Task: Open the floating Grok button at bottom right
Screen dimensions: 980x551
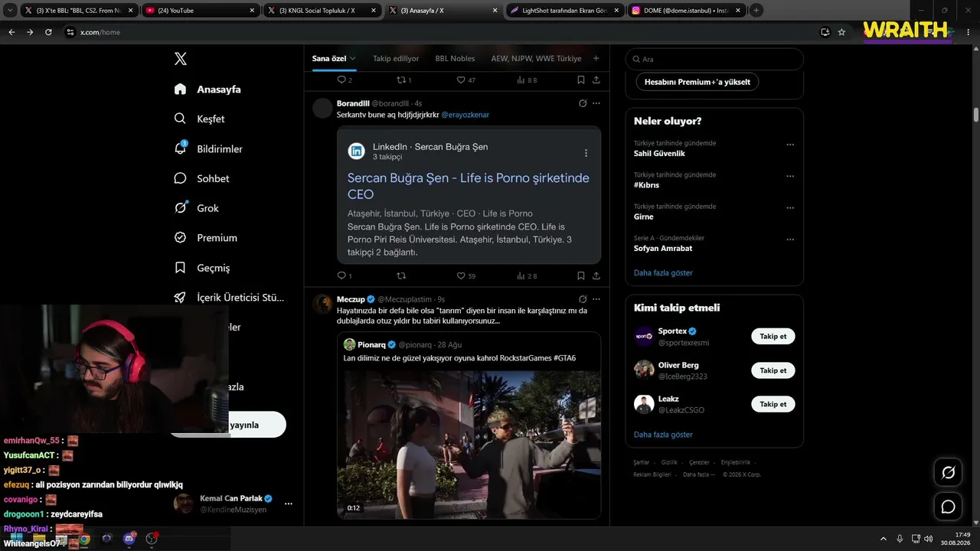Action: coord(948,473)
